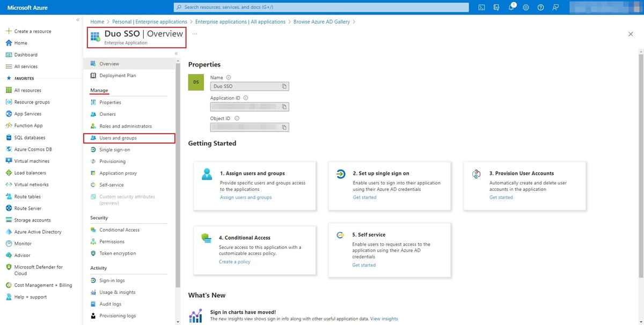
Task: Click the Create a policy link
Action: 233,262
